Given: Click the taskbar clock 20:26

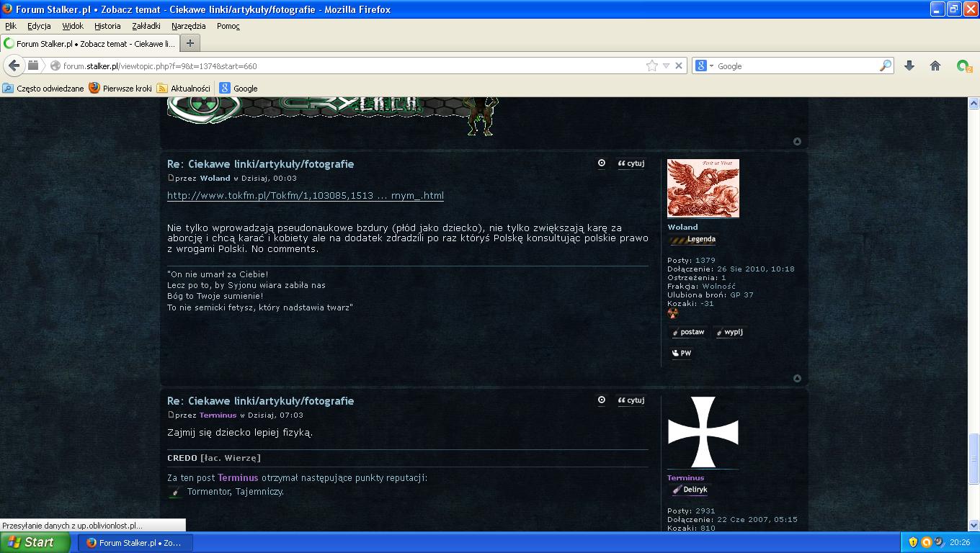Looking at the screenshot, I should pyautogui.click(x=960, y=542).
